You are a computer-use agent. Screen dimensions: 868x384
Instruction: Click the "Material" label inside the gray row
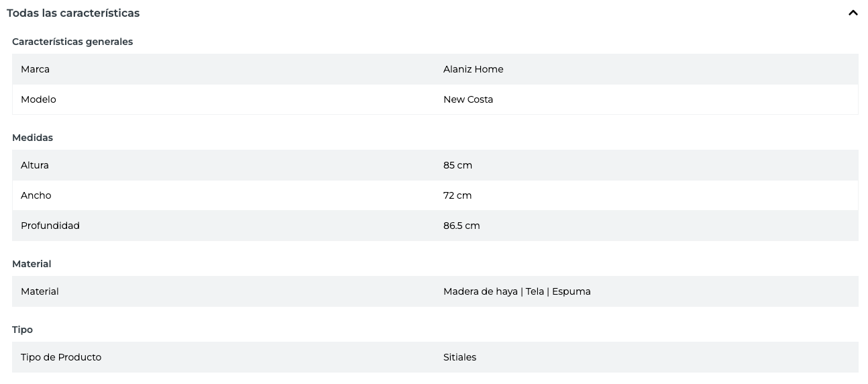40,291
